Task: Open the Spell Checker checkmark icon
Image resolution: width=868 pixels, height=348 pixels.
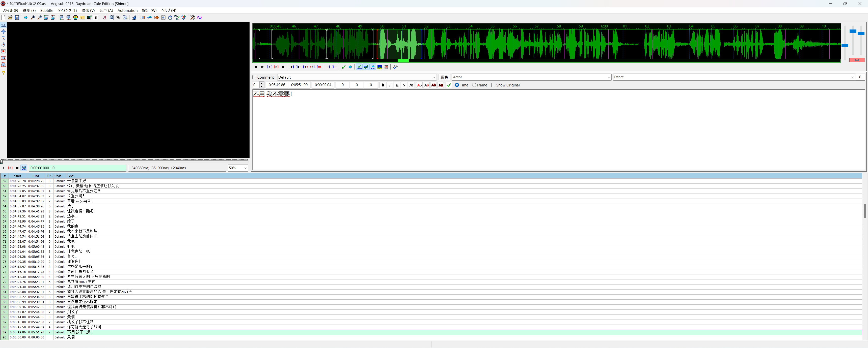Action: click(184, 17)
